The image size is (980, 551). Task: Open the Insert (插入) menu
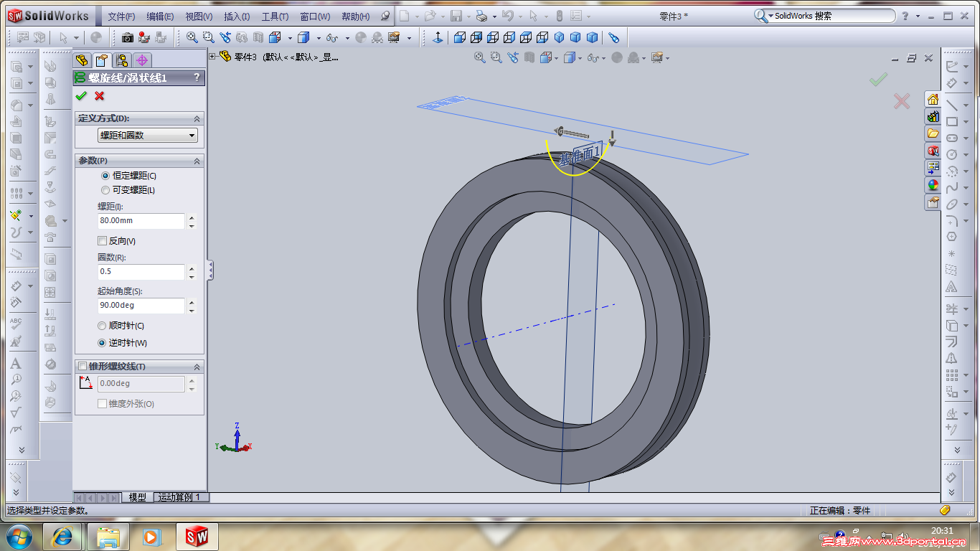click(237, 17)
